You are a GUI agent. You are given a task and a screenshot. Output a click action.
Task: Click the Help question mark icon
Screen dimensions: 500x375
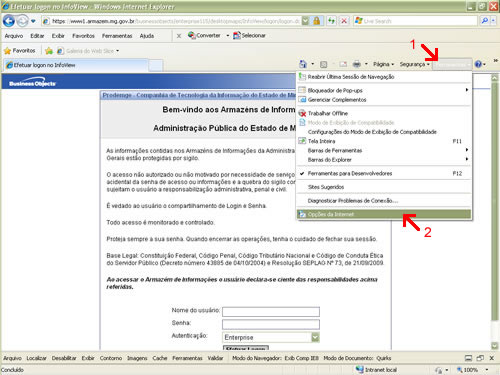coord(478,64)
